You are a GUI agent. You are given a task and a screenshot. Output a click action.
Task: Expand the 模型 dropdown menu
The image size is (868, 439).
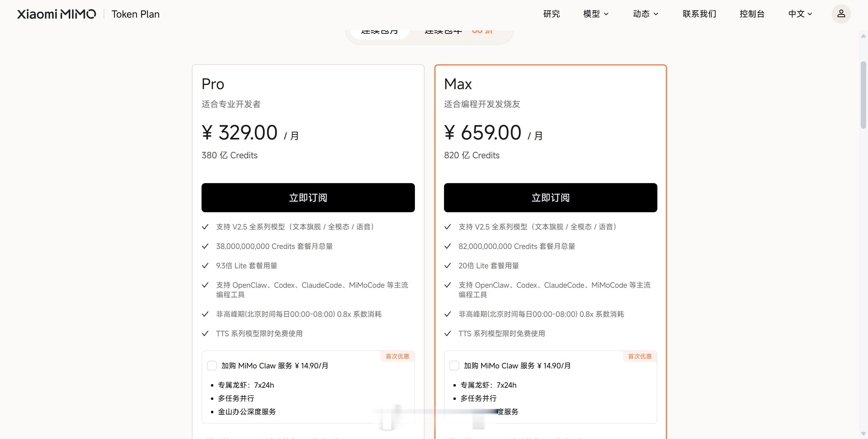pos(596,14)
